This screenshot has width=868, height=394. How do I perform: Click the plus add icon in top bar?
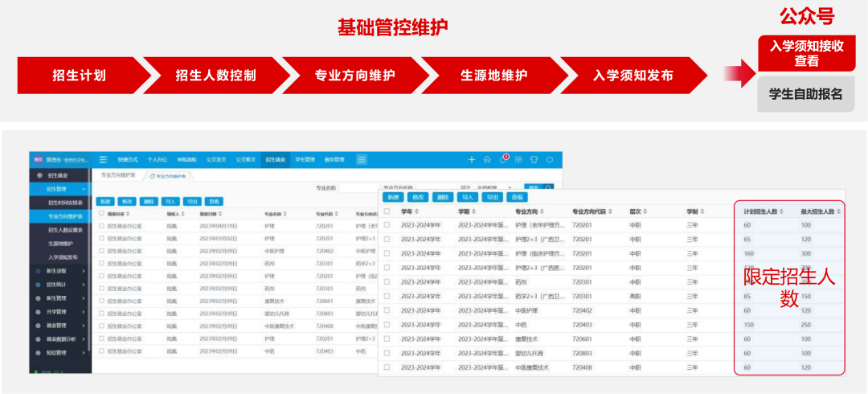(472, 159)
